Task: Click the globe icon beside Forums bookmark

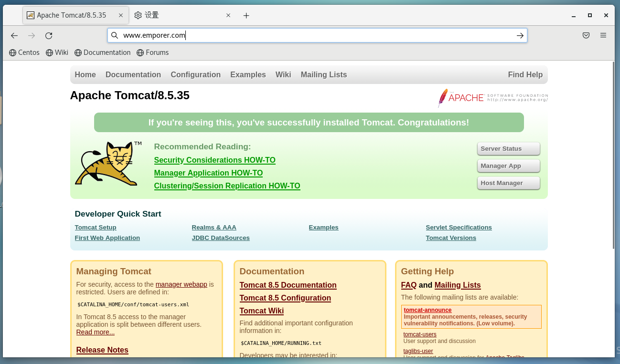Action: point(140,52)
